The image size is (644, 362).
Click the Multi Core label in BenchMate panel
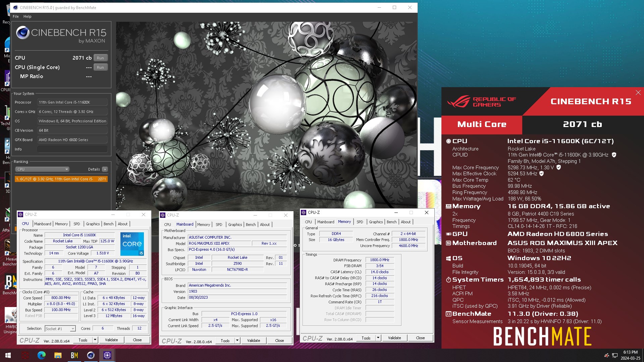(482, 124)
